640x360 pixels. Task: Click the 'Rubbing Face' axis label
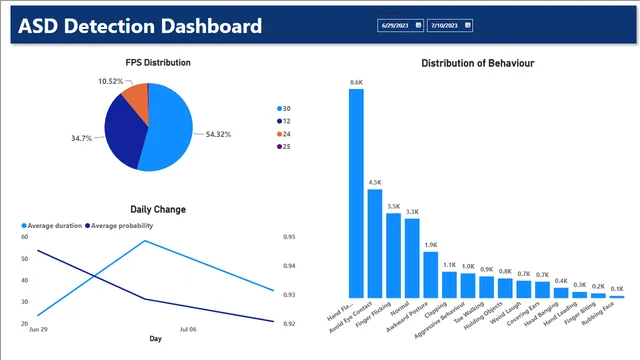[598, 313]
